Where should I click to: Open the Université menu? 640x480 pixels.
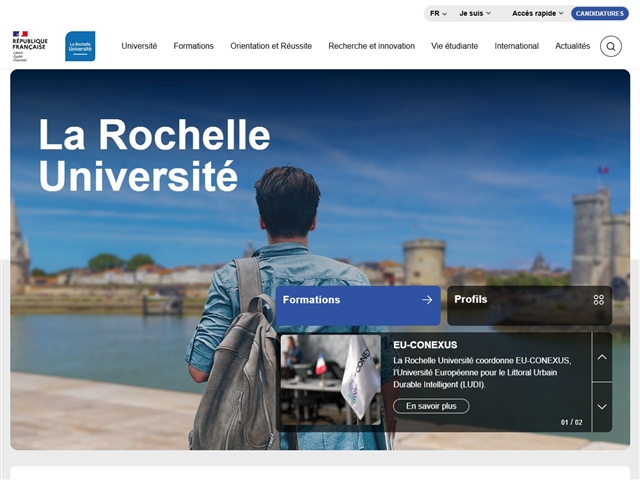point(139,46)
